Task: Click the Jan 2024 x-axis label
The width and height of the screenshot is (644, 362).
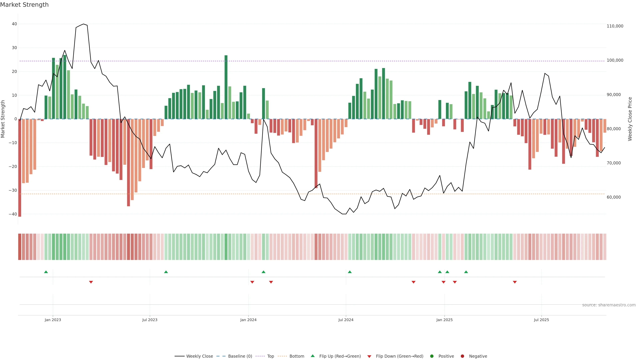Action: coord(248,320)
